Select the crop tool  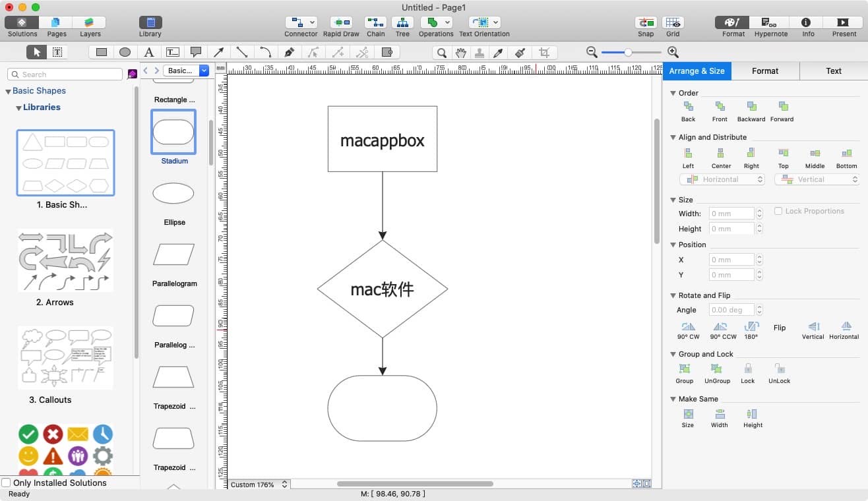(x=544, y=52)
